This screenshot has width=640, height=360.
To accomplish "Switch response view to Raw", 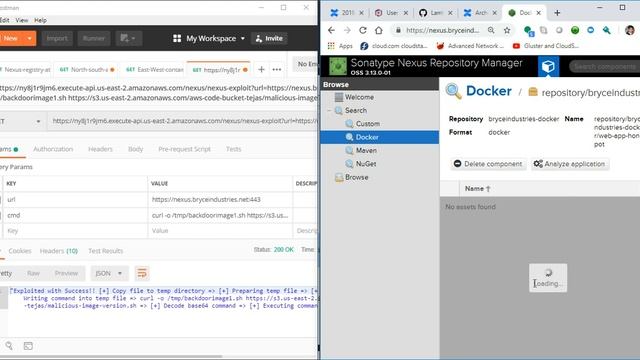I will (x=33, y=273).
